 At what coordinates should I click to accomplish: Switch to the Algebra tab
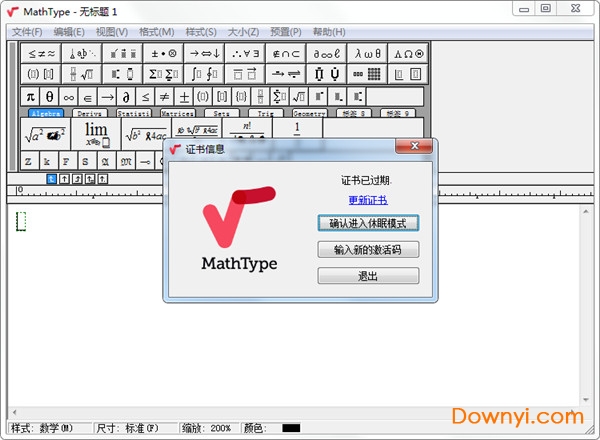click(46, 113)
